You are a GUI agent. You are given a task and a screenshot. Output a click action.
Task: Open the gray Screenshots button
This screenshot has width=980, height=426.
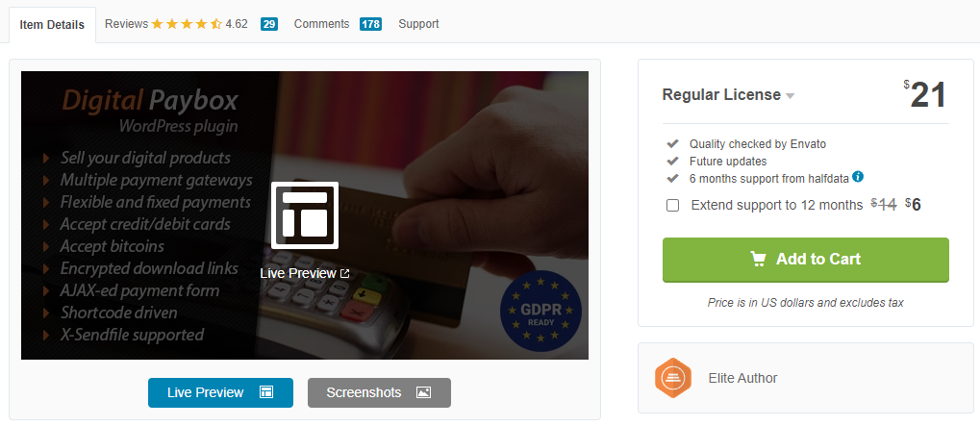(379, 393)
